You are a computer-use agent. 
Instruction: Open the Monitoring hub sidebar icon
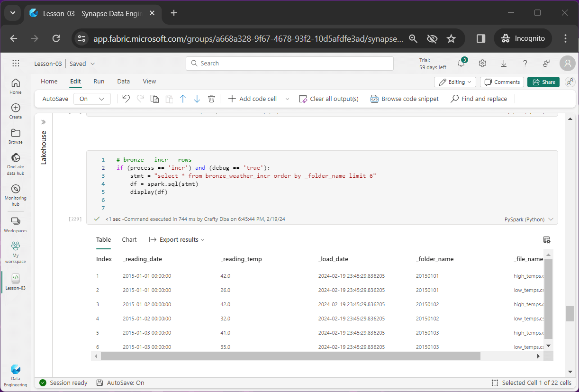pos(15,195)
